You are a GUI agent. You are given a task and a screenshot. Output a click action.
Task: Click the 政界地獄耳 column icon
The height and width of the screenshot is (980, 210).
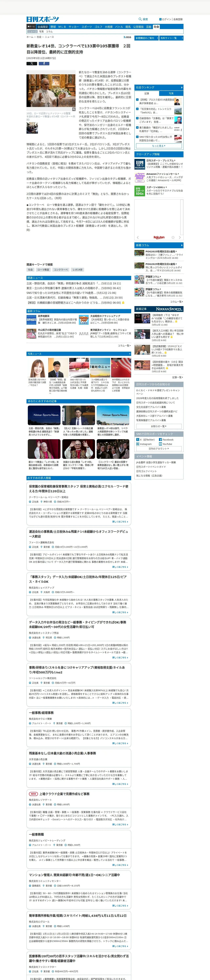tap(31, 320)
